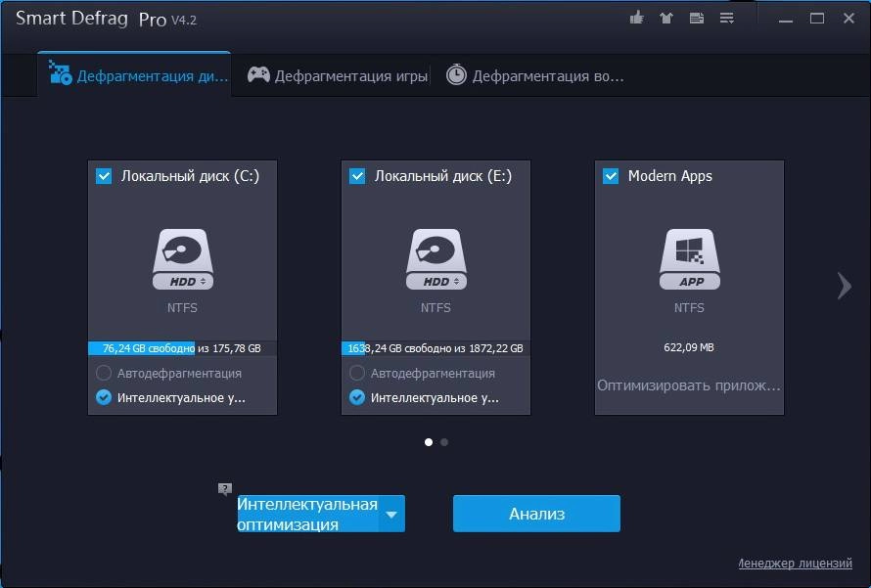Screen dimensions: 871x588
Task: Click NTFS label under disk E:
Action: [x=435, y=307]
